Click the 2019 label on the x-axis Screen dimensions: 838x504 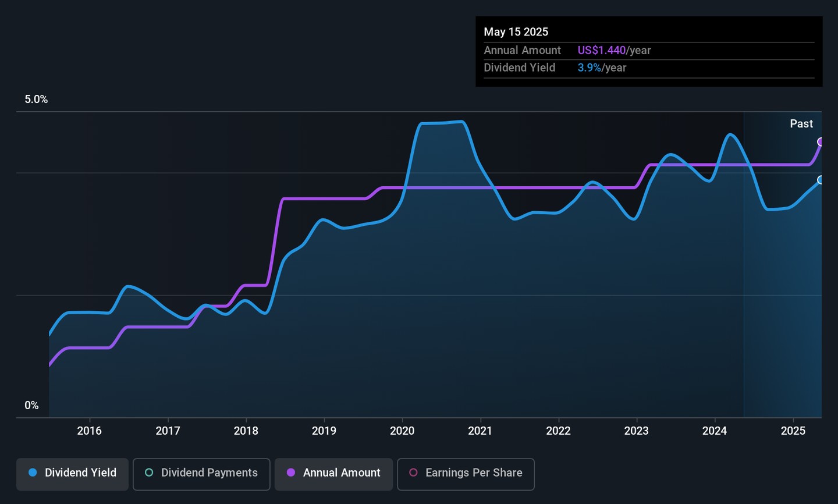(x=324, y=431)
